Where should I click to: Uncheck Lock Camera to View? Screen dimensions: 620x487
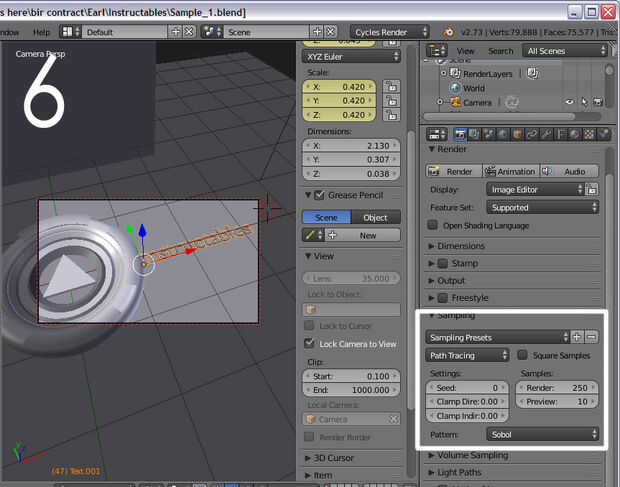[310, 343]
